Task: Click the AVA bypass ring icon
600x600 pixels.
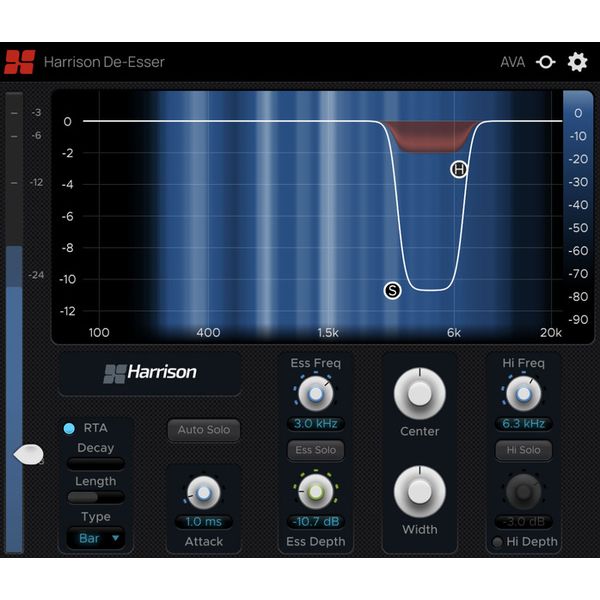Action: coord(546,62)
